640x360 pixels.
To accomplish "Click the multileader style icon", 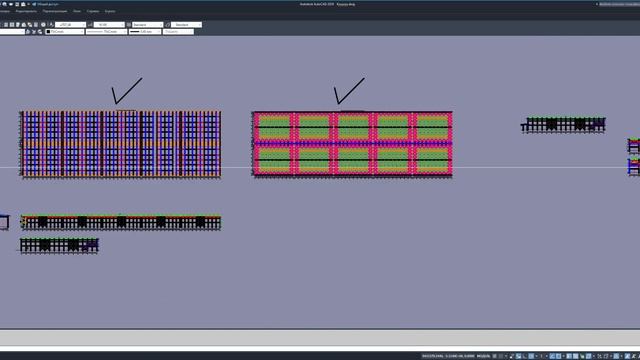I will point(168,24).
